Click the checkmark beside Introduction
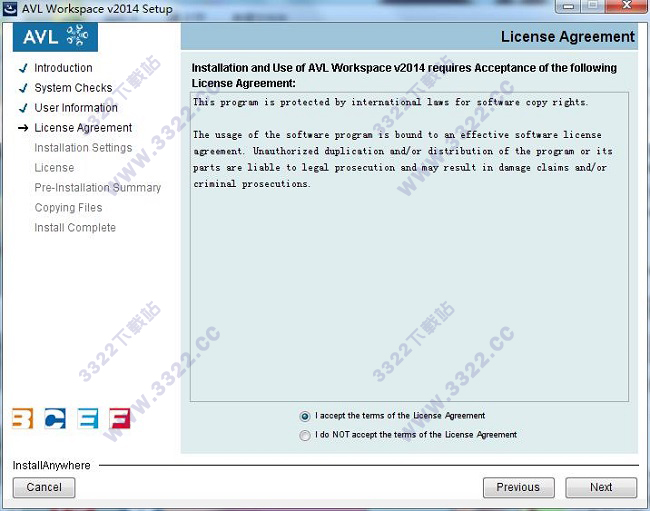650x511 pixels. [23, 68]
